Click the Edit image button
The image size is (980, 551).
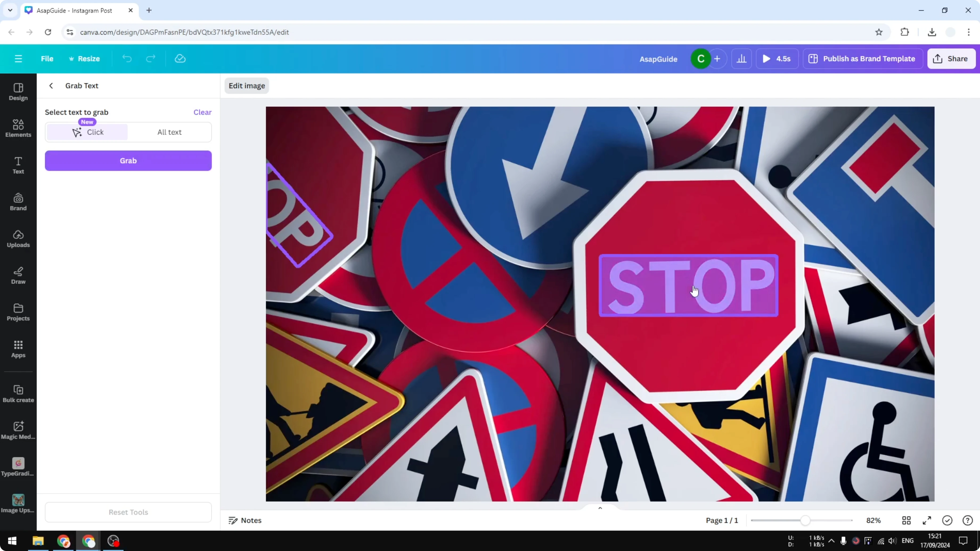point(247,85)
